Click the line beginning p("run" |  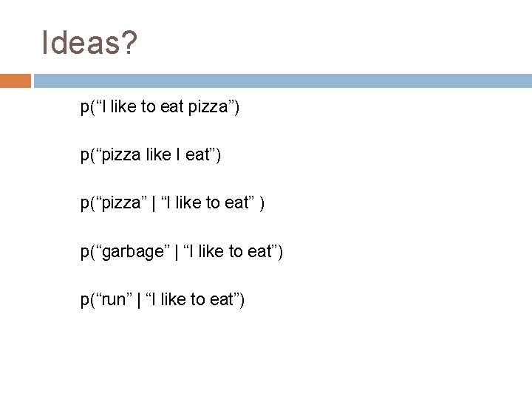click(163, 300)
